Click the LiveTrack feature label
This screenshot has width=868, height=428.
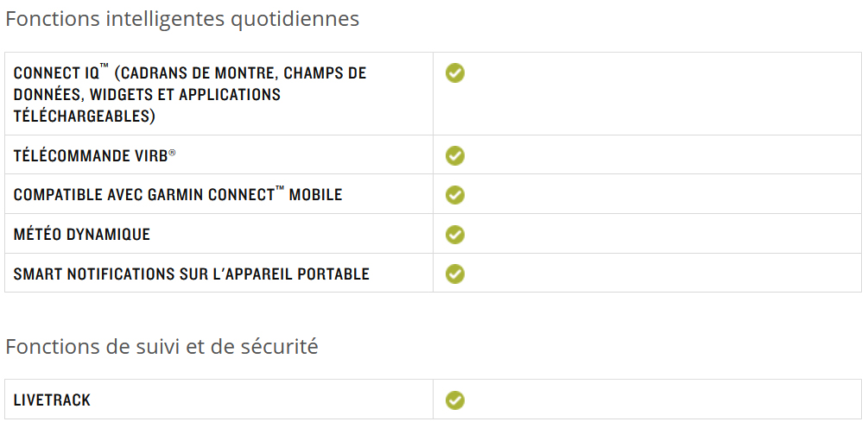click(x=52, y=400)
